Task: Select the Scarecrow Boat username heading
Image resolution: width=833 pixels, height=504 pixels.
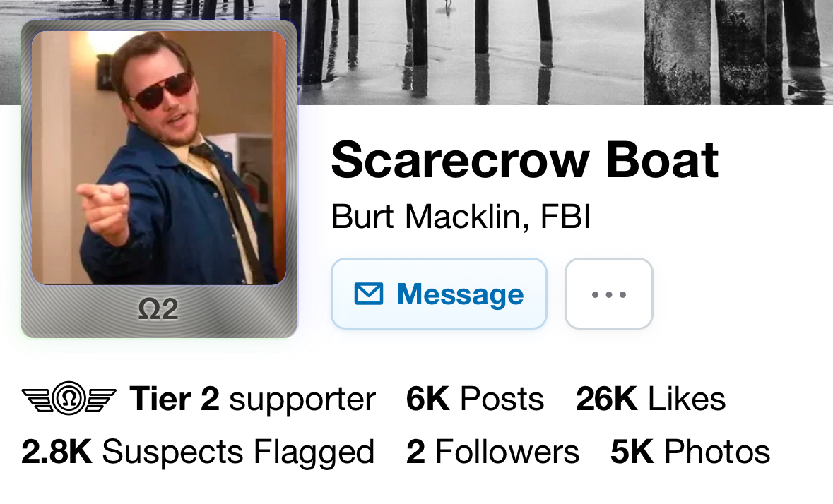Action: [525, 160]
